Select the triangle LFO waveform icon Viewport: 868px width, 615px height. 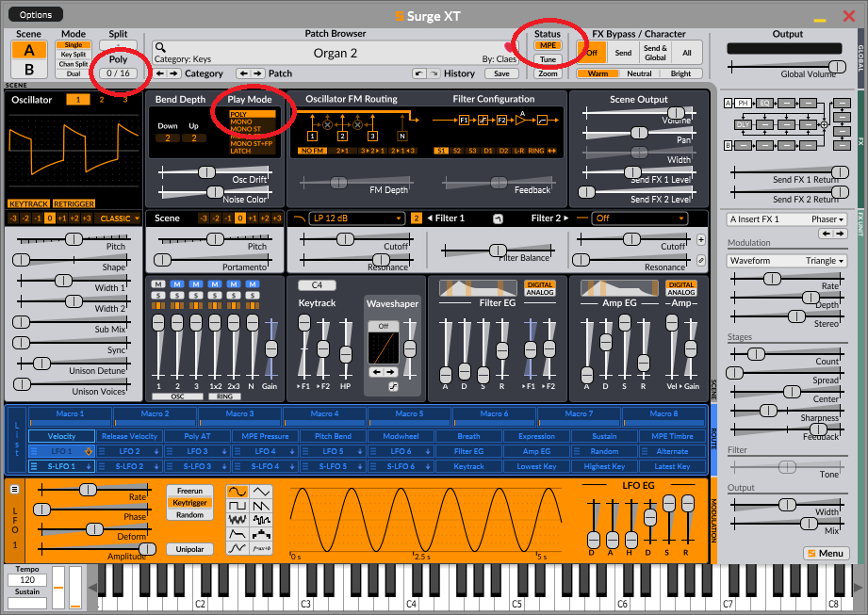[261, 492]
